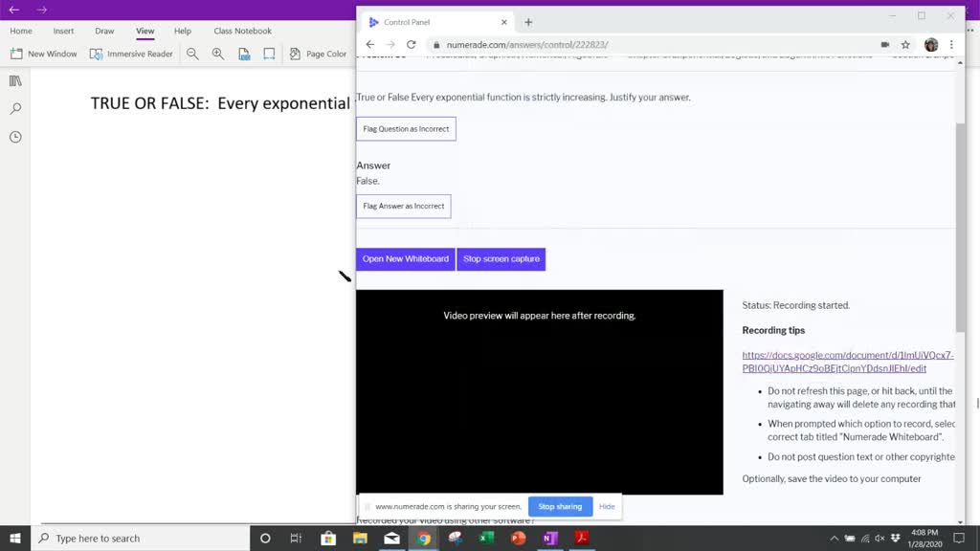Switch to the Draw ribbon tab

point(103,31)
